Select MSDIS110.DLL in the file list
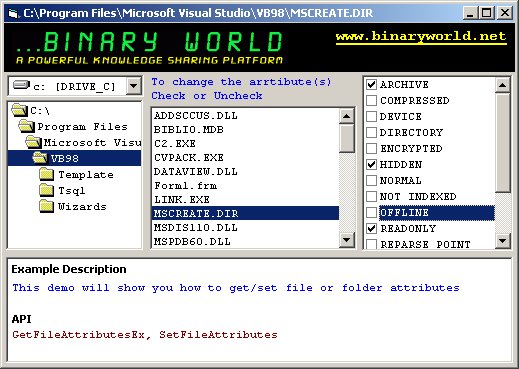This screenshot has width=519, height=369. pyautogui.click(x=245, y=228)
